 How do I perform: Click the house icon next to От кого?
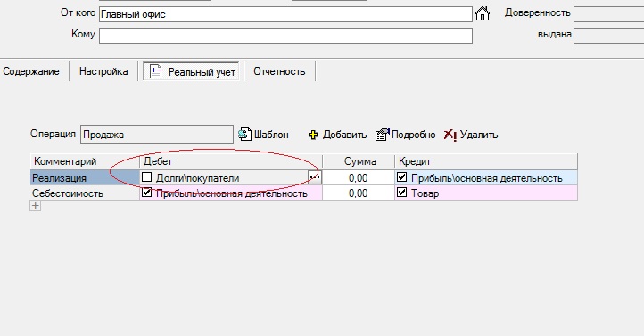point(483,13)
